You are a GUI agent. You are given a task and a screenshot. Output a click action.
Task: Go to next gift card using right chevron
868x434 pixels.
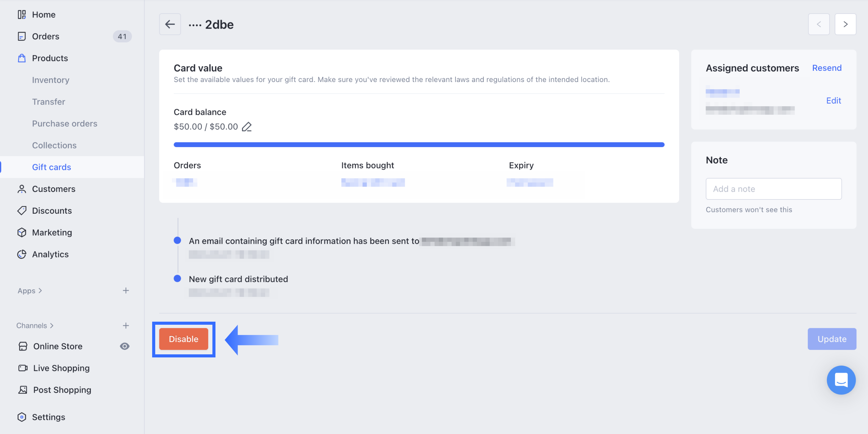[x=845, y=24]
